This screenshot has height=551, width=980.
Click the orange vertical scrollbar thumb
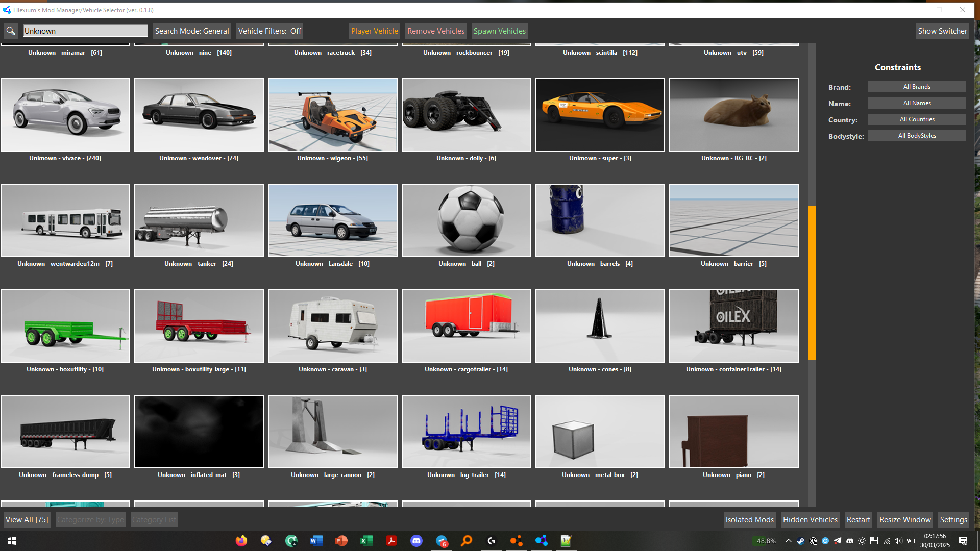812,282
